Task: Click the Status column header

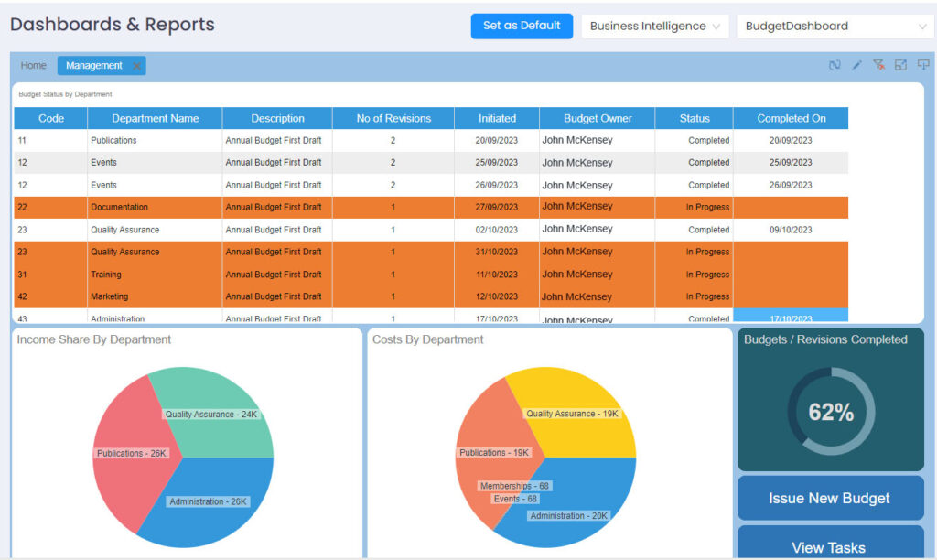Action: click(694, 118)
